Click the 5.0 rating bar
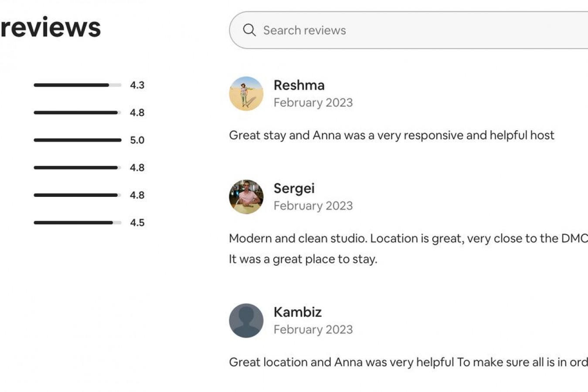Viewport: 588px width, 392px height. [x=77, y=140]
